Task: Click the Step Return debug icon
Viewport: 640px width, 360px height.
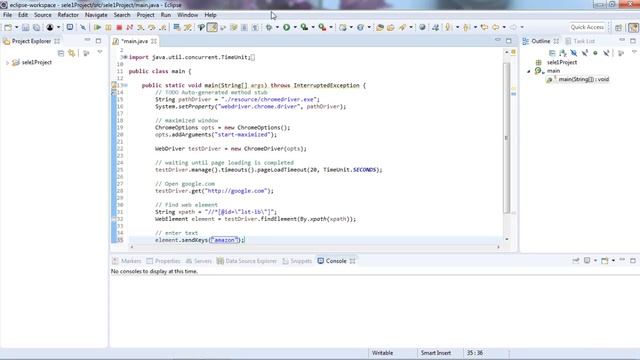Action: (162, 27)
